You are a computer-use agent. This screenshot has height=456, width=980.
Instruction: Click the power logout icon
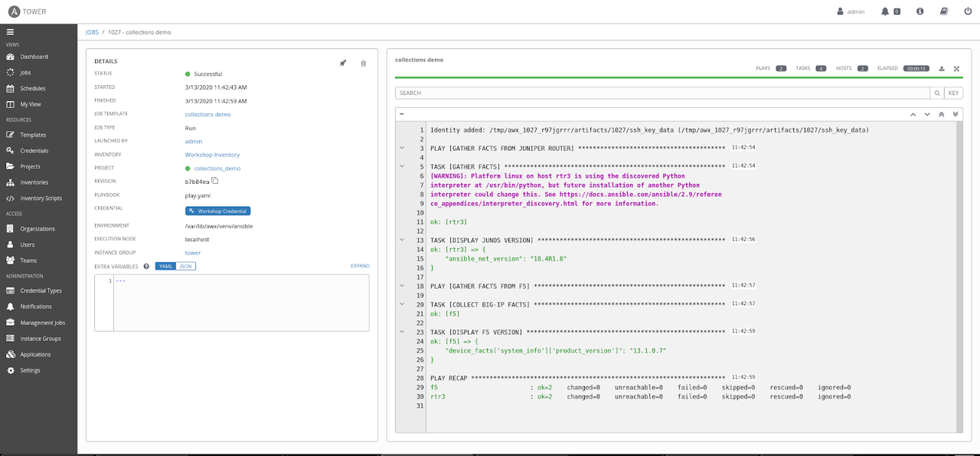(x=968, y=11)
